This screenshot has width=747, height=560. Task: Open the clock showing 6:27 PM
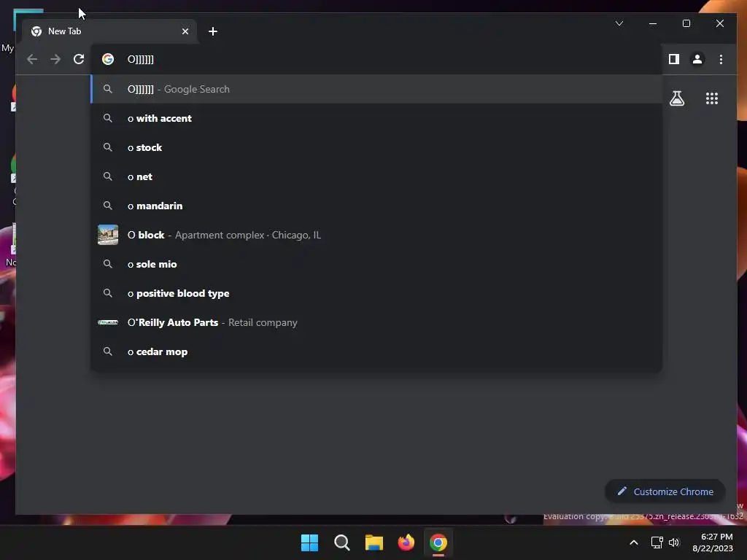click(x=713, y=542)
